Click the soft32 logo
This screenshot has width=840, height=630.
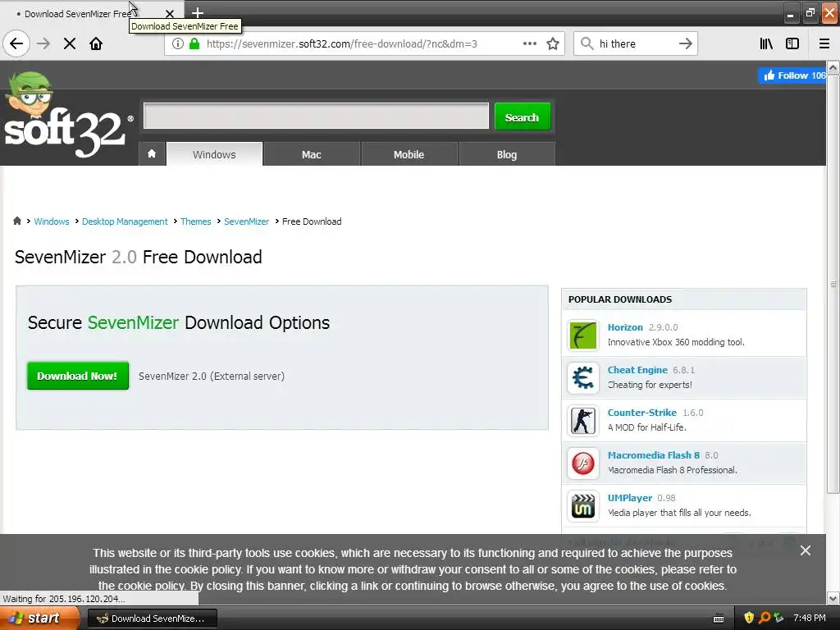click(x=68, y=115)
